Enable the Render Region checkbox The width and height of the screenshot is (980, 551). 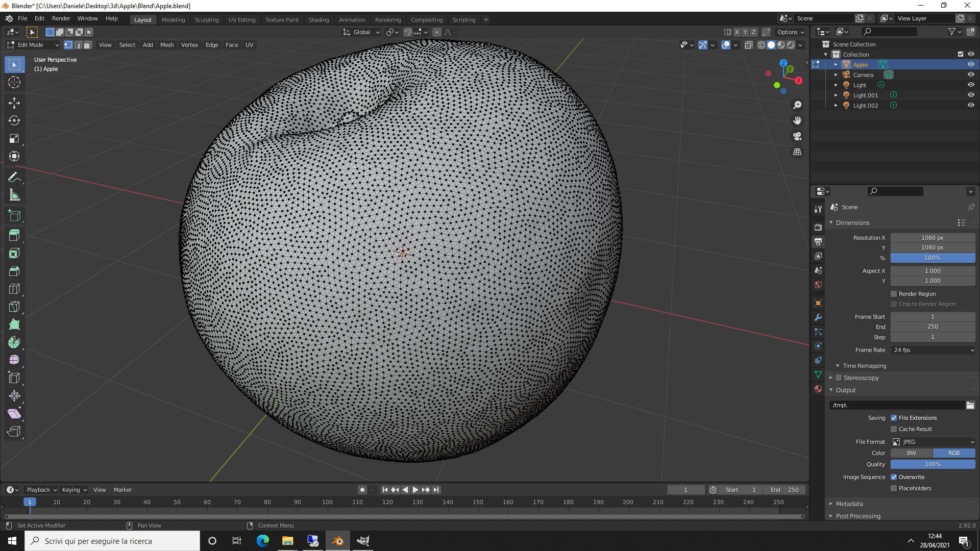[x=894, y=294]
